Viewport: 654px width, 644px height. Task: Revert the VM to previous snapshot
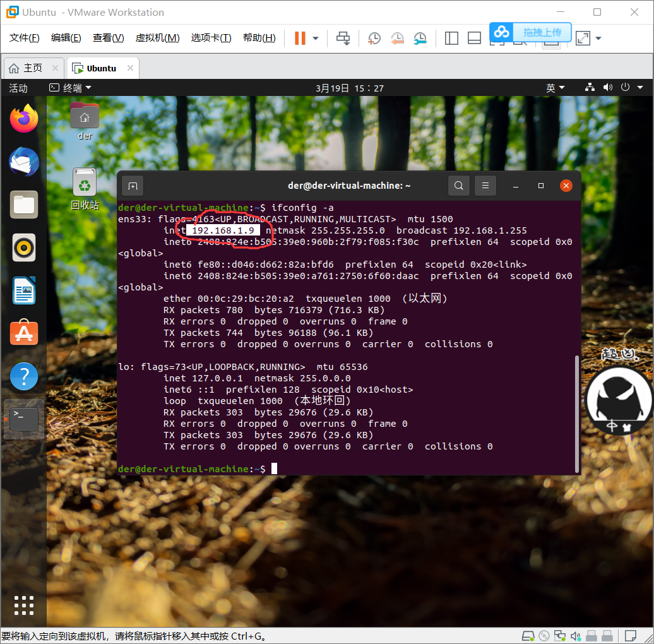pyautogui.click(x=397, y=39)
